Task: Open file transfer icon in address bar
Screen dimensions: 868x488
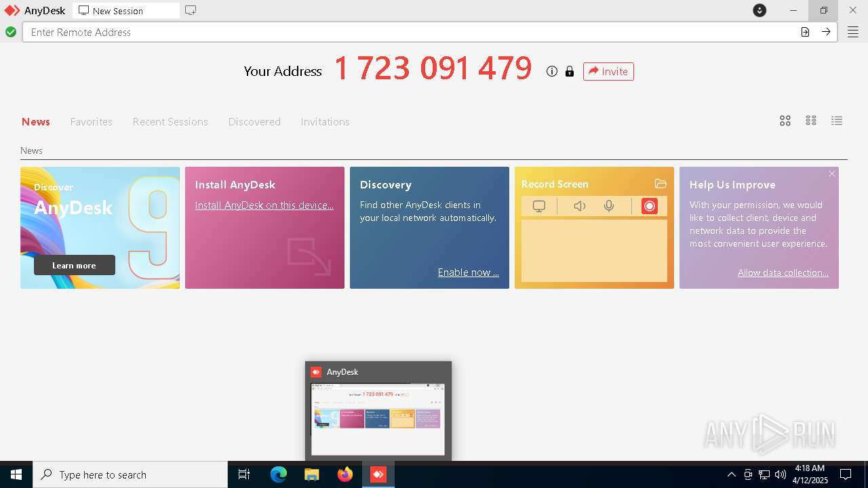Action: click(805, 32)
